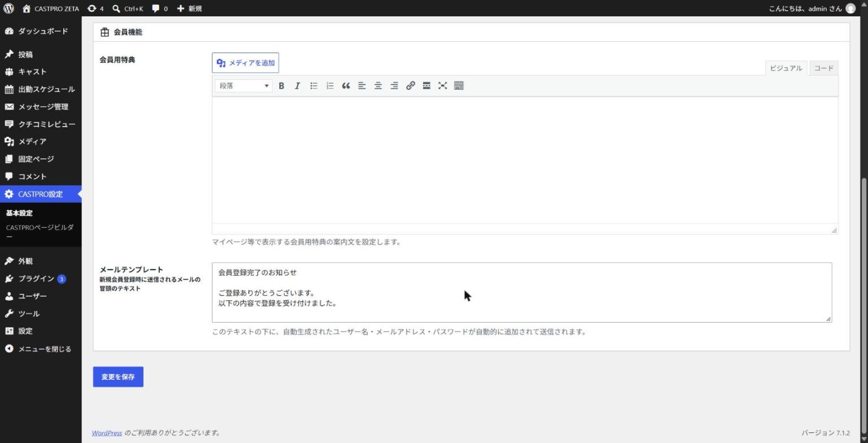Toggle the editor toolbar rows
The image size is (868, 443).
(x=459, y=86)
